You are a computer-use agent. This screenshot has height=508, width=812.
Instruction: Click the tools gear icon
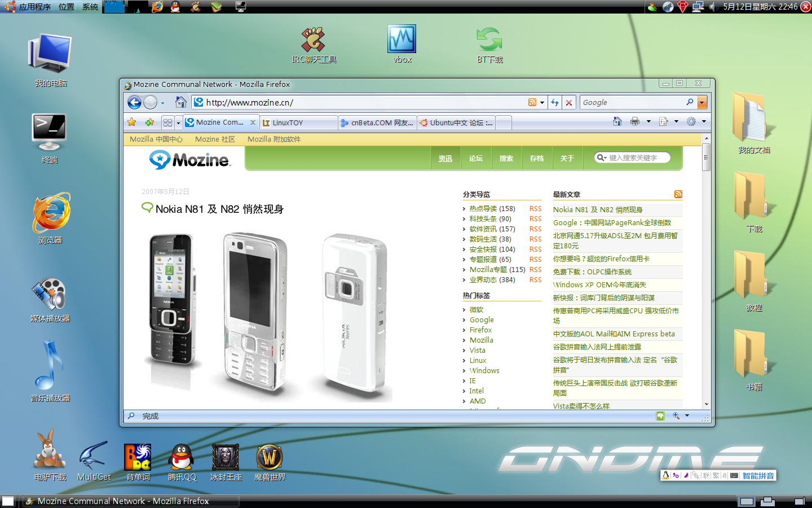tap(691, 121)
